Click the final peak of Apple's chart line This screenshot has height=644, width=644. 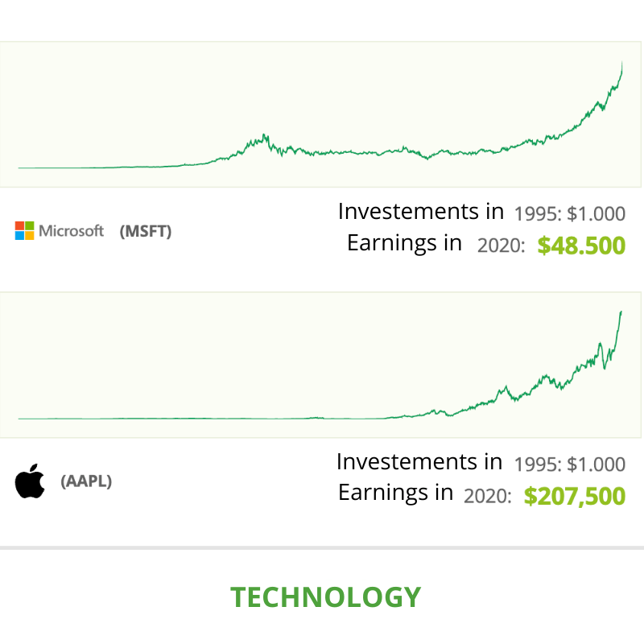[x=621, y=312]
